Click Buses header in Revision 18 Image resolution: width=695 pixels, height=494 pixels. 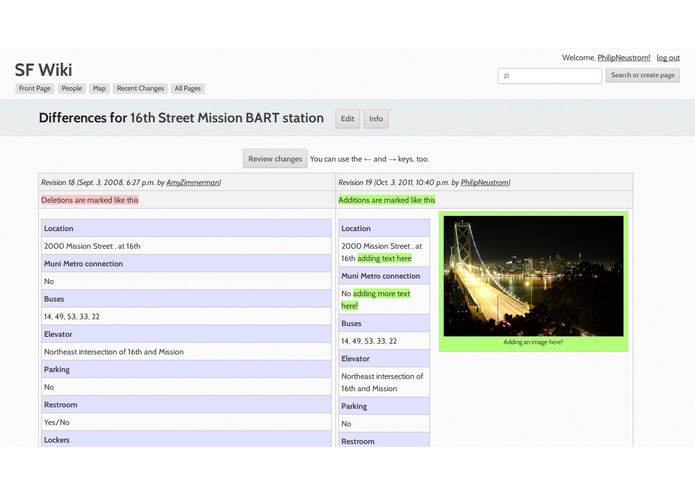click(x=186, y=299)
